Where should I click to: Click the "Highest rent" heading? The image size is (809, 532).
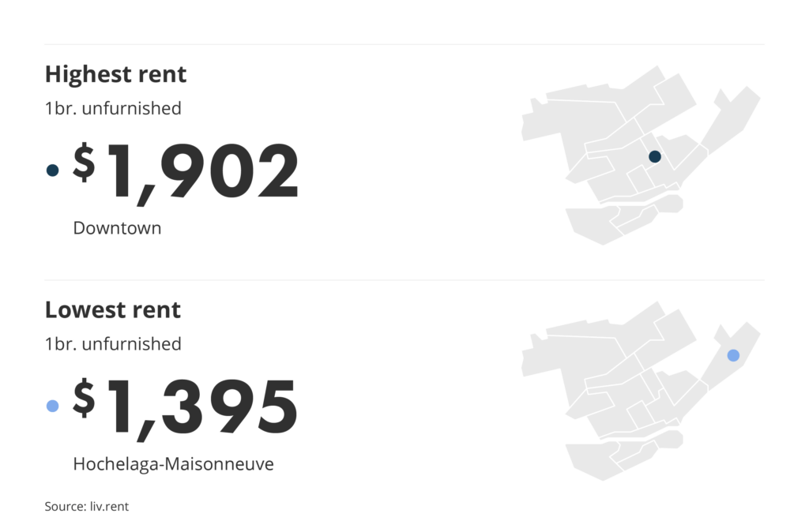pyautogui.click(x=115, y=74)
